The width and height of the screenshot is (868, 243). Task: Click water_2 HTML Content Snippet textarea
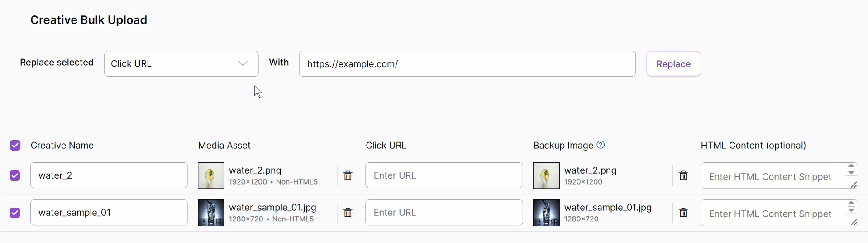click(772, 176)
